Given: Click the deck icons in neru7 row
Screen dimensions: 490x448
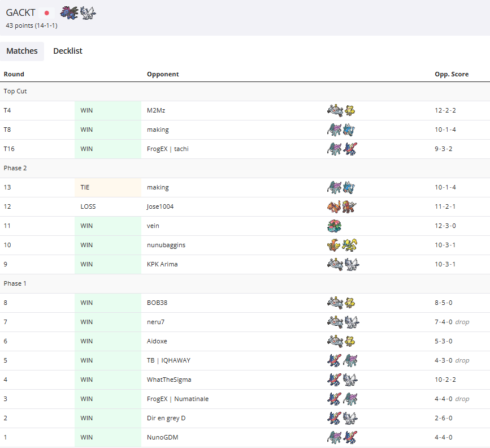Looking at the screenshot, I should coord(343,322).
